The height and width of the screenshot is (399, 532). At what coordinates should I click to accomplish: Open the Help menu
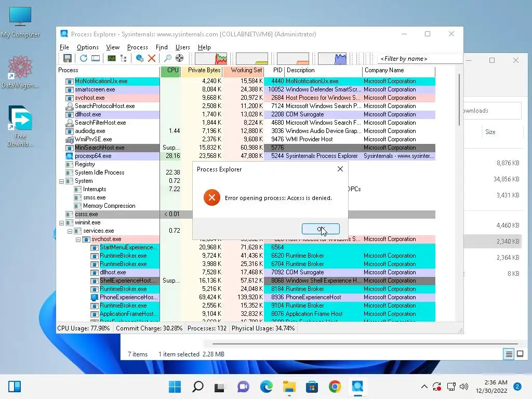coord(204,47)
